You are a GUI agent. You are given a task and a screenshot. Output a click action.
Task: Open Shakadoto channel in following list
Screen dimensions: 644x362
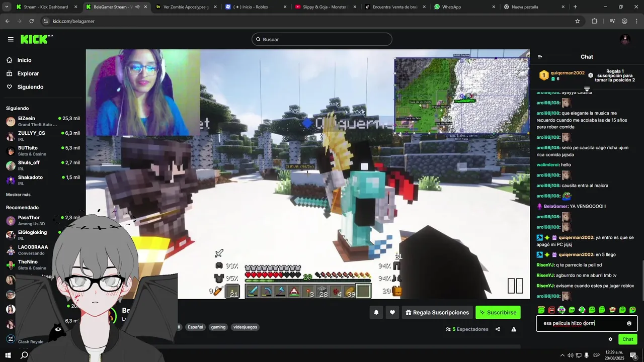pyautogui.click(x=43, y=180)
